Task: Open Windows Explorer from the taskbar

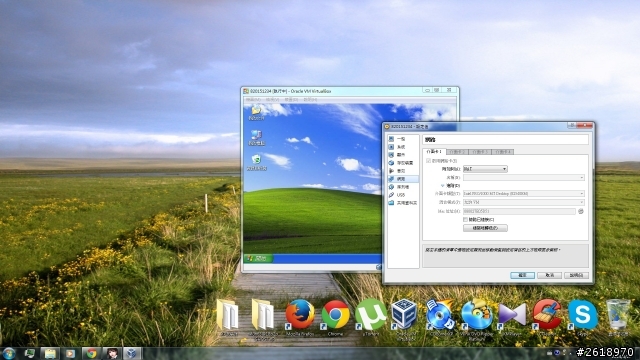Action: tap(50, 353)
